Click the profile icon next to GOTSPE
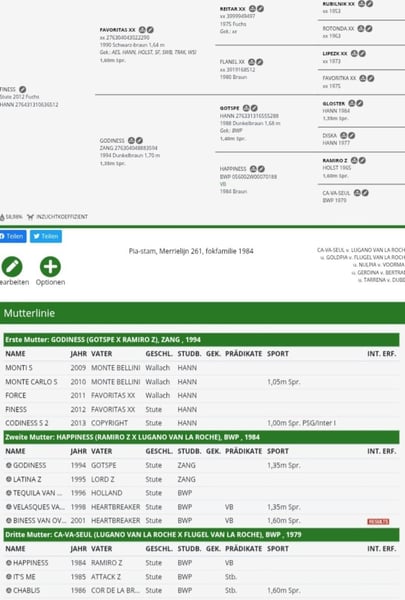Image resolution: width=405 pixels, height=600 pixels. (246, 108)
